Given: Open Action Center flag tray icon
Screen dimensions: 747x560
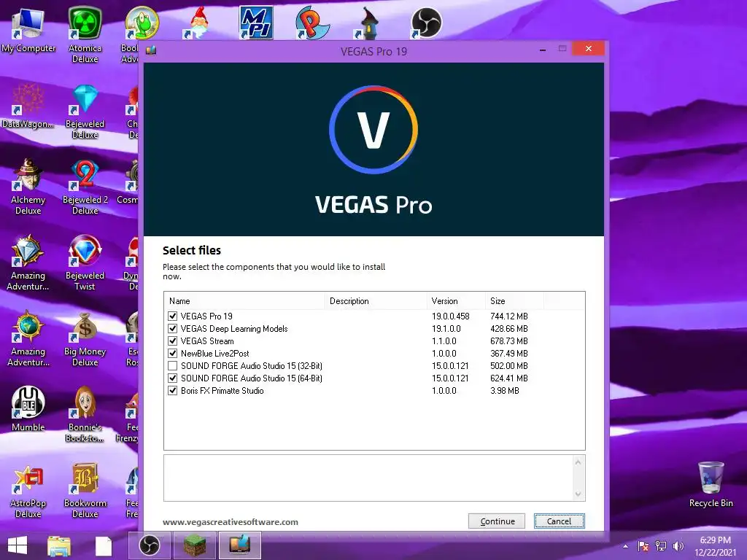Looking at the screenshot, I should pos(643,546).
